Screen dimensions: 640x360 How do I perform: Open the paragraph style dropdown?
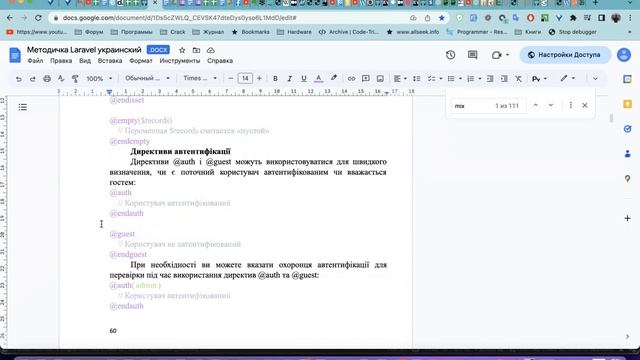tap(147, 78)
